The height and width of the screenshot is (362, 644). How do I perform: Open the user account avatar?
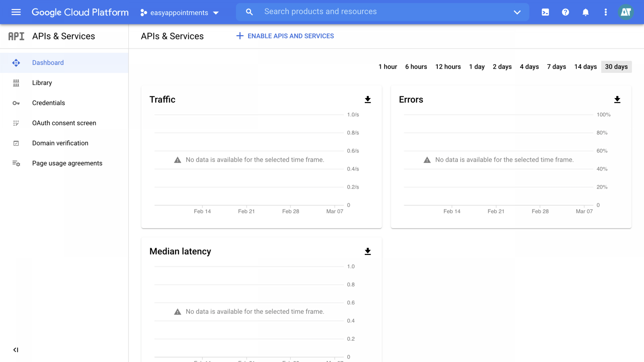pyautogui.click(x=626, y=12)
